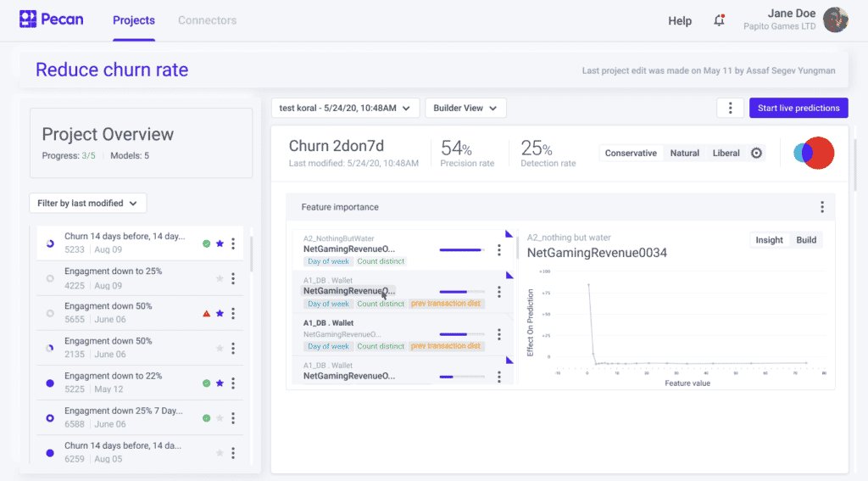Open Feature importance panel options menu

822,207
